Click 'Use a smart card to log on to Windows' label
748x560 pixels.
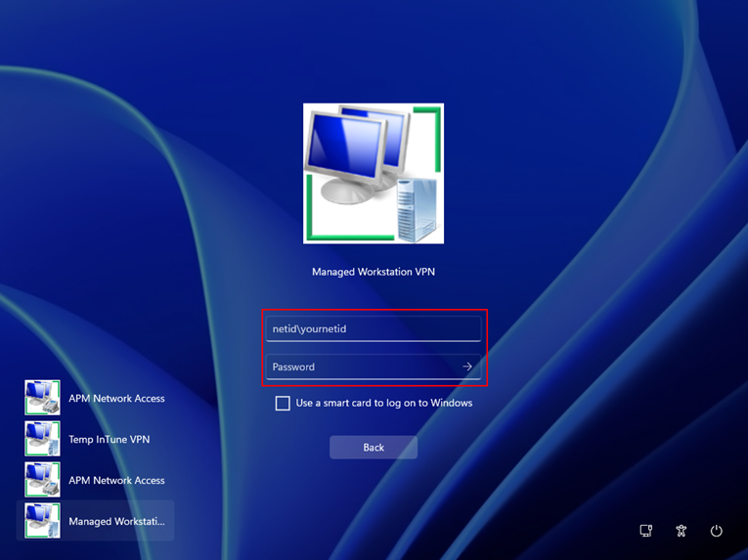384,403
